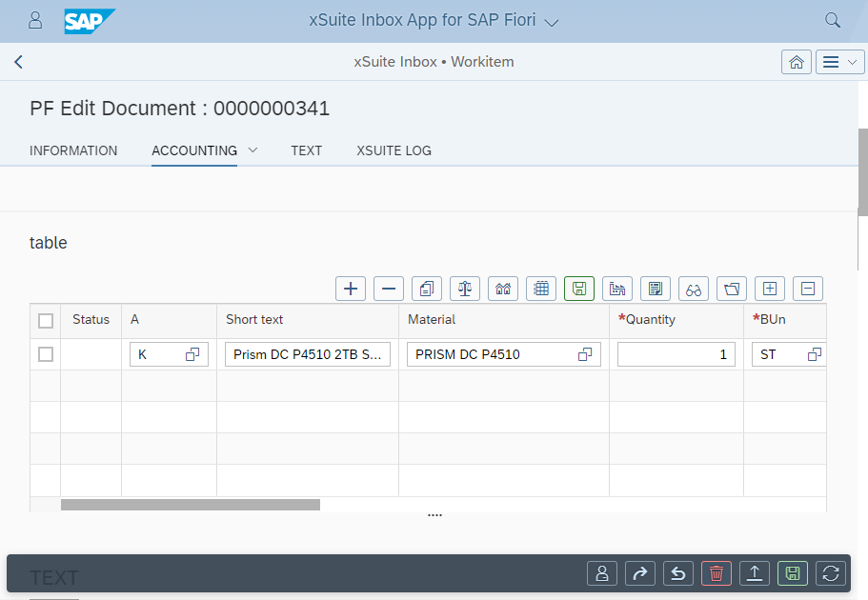Open the hamburger menu dropdown at top right
This screenshot has height=600, width=868.
tap(839, 61)
